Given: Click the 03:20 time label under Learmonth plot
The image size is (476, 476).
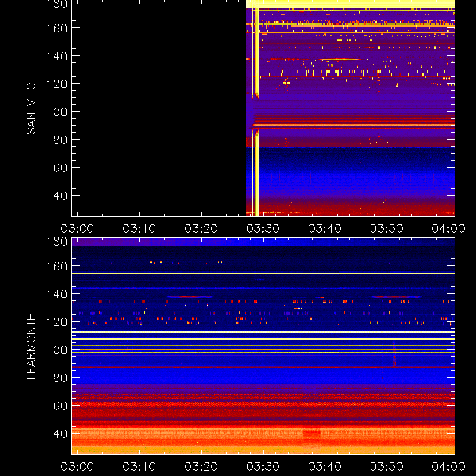Looking at the screenshot, I should [201, 466].
